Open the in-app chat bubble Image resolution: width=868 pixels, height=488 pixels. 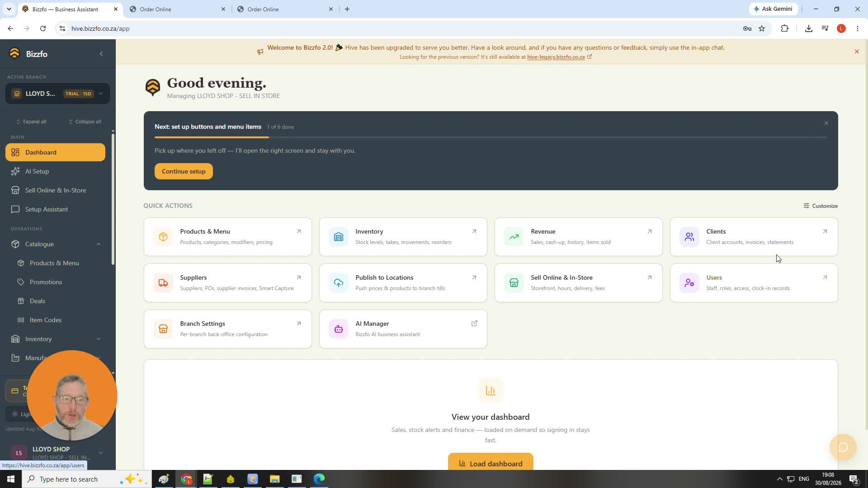click(843, 447)
